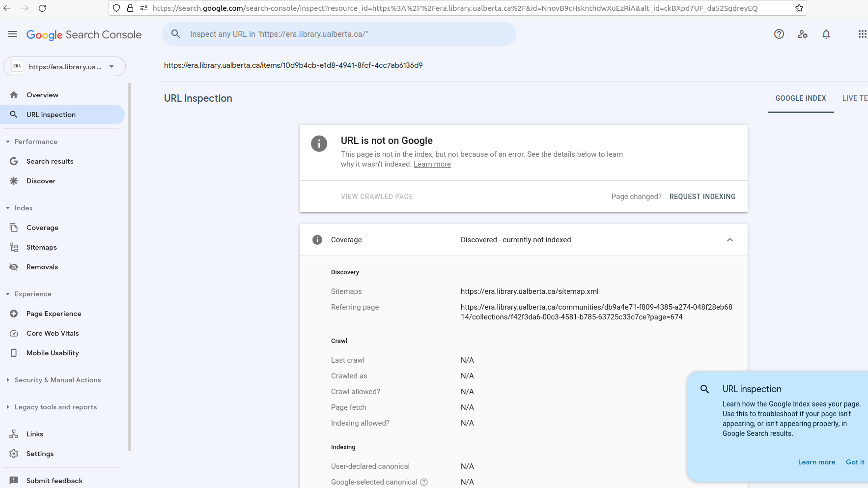Screen dimensions: 868x488
Task: Open the notifications bell
Action: (x=826, y=34)
